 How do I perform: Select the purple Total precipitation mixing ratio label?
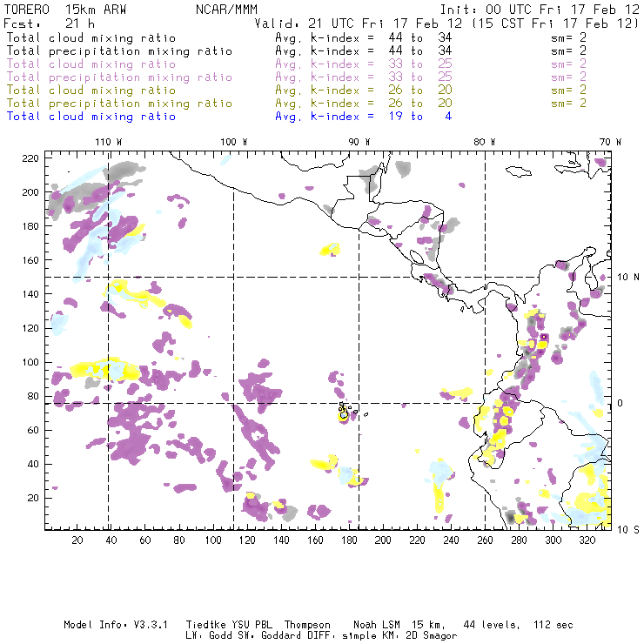click(119, 77)
